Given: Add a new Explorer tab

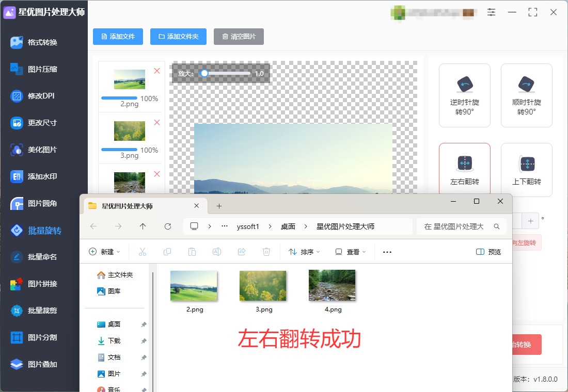Looking at the screenshot, I should tap(219, 206).
